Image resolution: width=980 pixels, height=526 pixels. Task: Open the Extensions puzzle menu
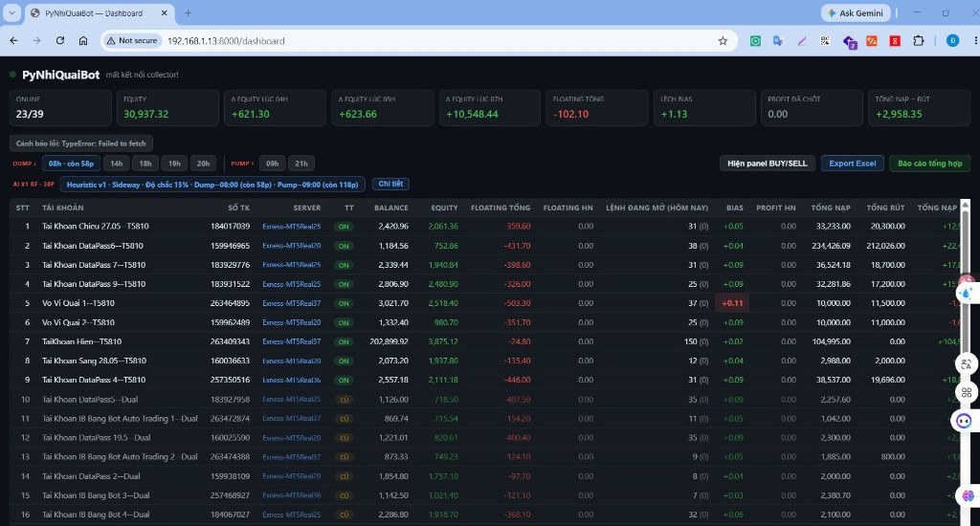(918, 41)
